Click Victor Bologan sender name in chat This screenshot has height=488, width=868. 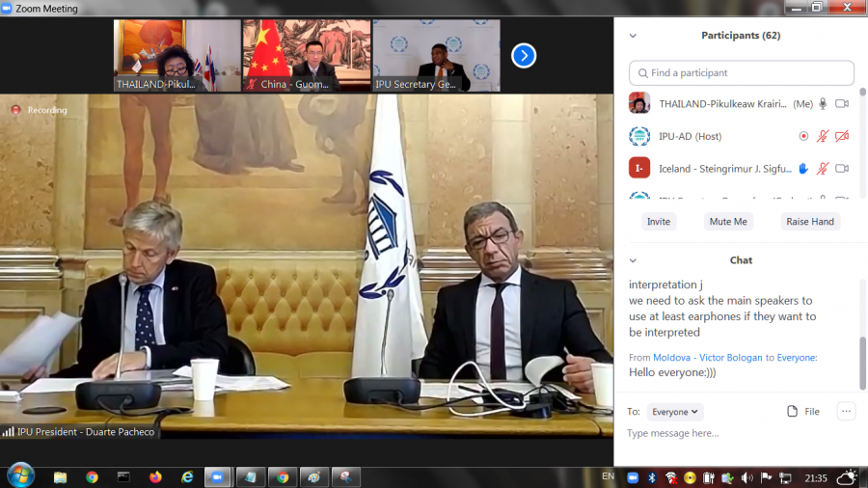[731, 358]
